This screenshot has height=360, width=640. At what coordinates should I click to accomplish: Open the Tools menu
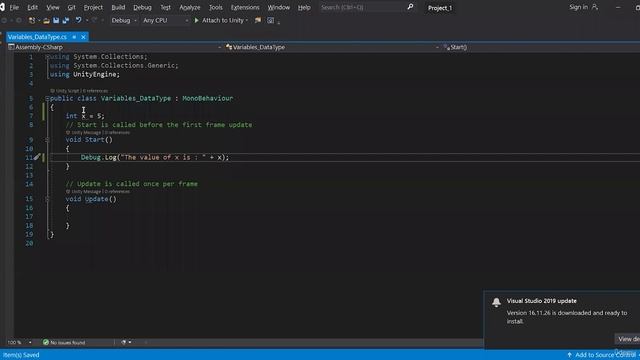point(216,7)
